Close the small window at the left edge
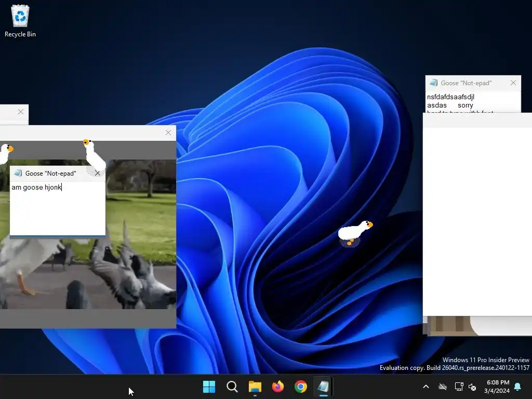The width and height of the screenshot is (532, 399). click(21, 112)
